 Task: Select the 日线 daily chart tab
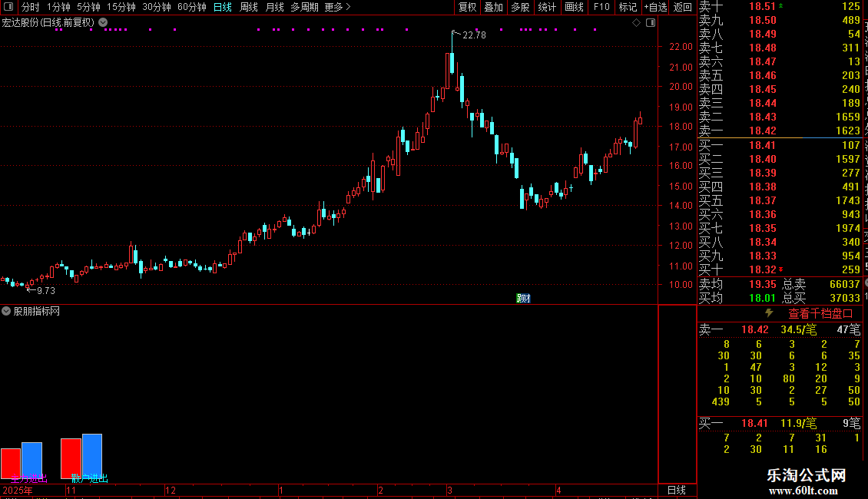(223, 7)
